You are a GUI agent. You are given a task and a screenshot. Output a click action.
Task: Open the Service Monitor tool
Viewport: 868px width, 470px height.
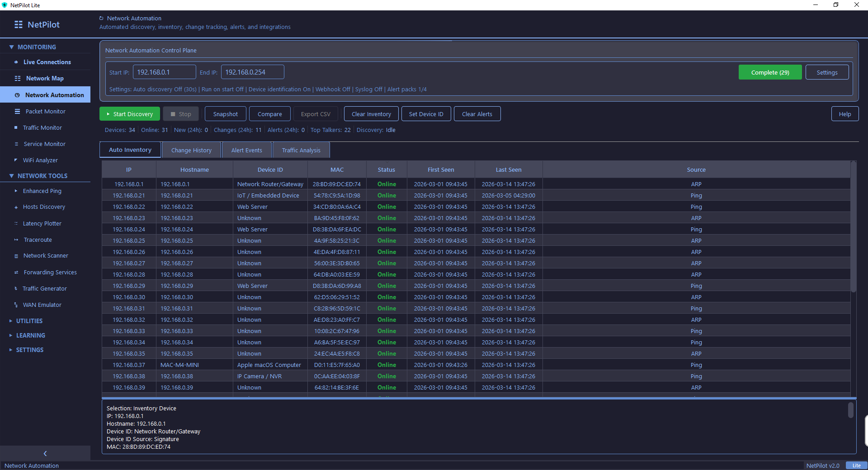pyautogui.click(x=43, y=144)
